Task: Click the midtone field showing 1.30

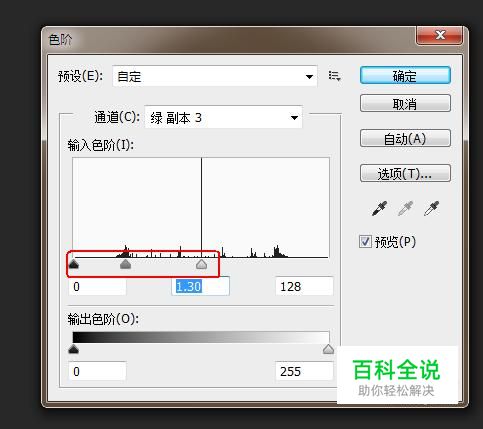Action: coord(200,286)
